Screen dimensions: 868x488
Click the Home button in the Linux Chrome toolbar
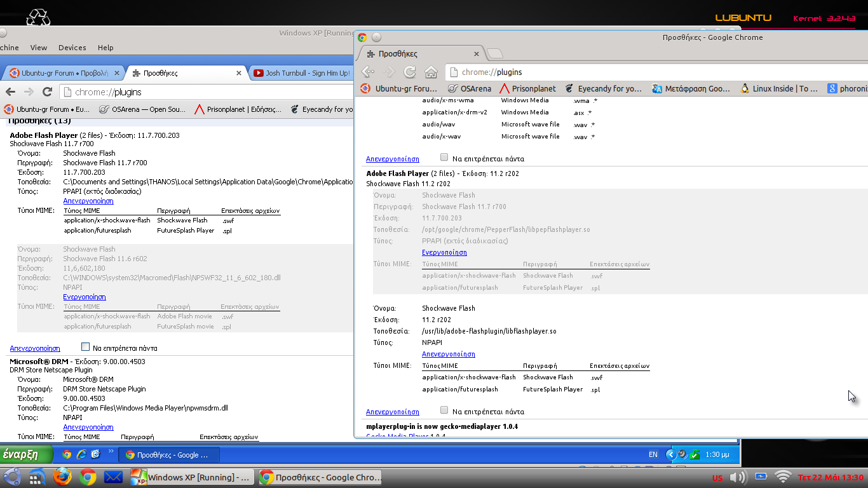431,72
